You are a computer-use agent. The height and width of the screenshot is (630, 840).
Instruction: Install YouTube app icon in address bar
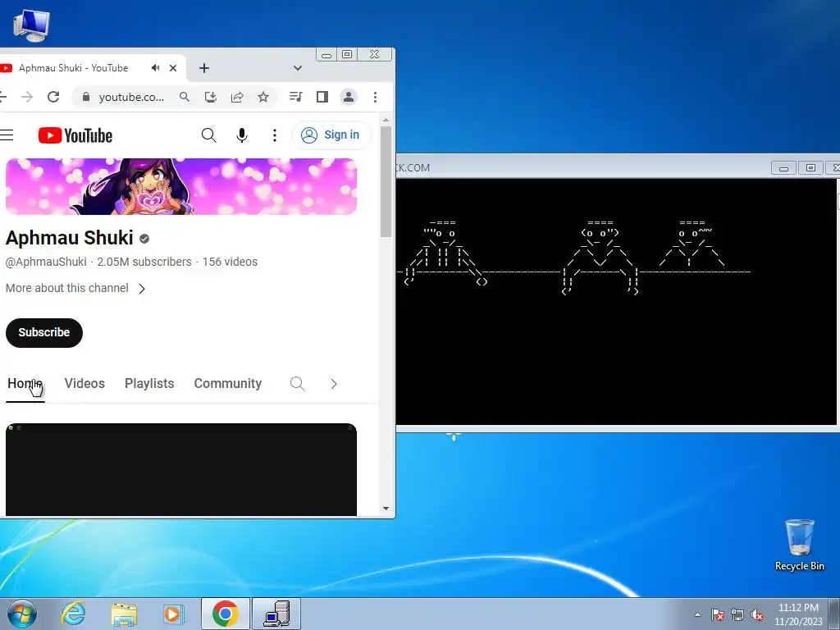point(211,97)
